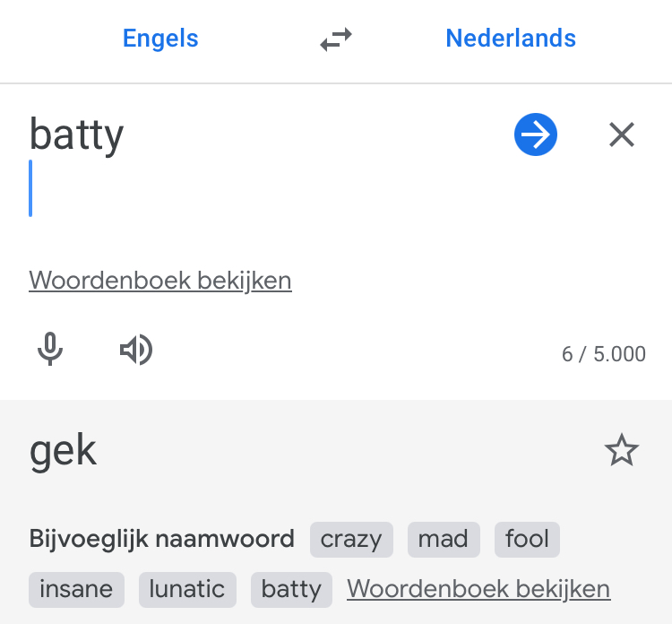
Task: Select the crazy synonym chip
Action: (351, 540)
